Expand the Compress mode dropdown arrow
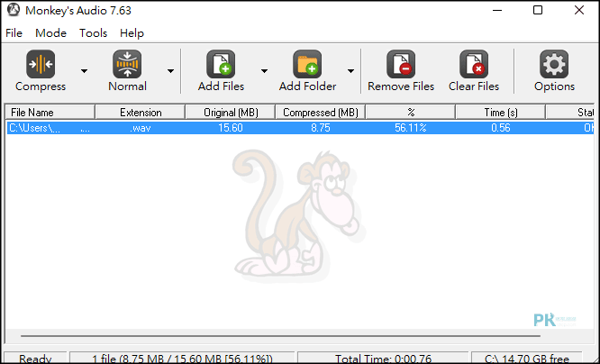The width and height of the screenshot is (600, 364). pyautogui.click(x=84, y=71)
